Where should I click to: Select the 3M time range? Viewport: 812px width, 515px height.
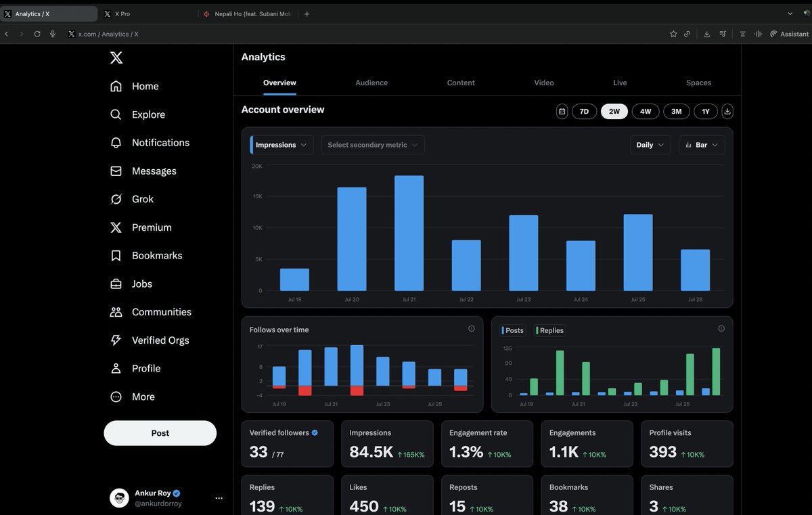677,112
